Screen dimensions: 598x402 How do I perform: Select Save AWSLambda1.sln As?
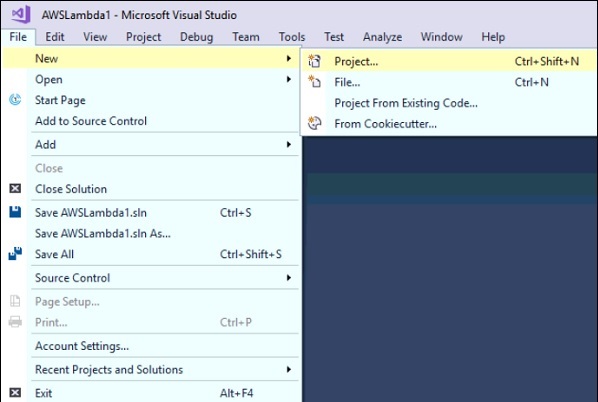pos(103,233)
